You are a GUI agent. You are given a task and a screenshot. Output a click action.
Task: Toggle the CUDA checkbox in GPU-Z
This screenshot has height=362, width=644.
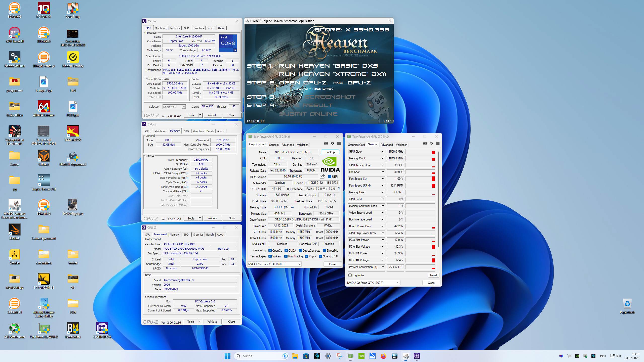286,250
